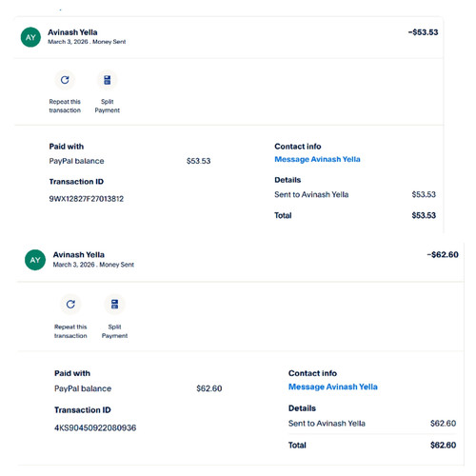Click Repeat this transaction icon for $53.53 payment

point(65,80)
